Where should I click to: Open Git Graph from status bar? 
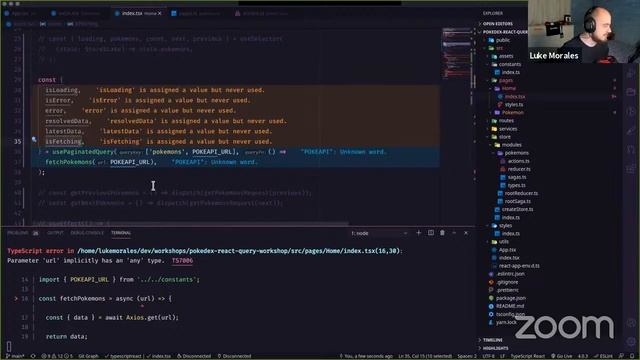click(x=88, y=356)
